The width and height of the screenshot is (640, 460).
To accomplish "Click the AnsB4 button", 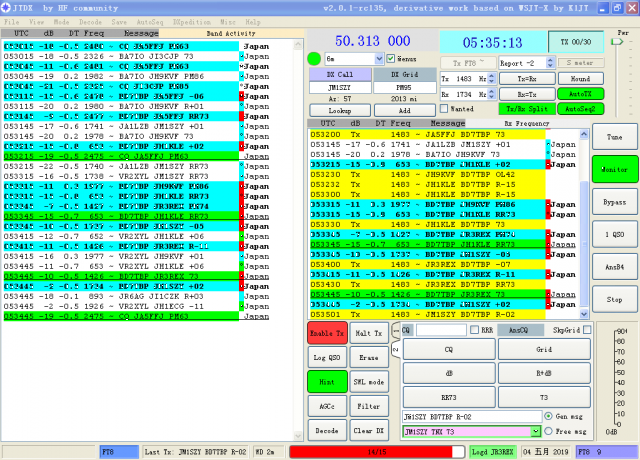I will click(615, 267).
